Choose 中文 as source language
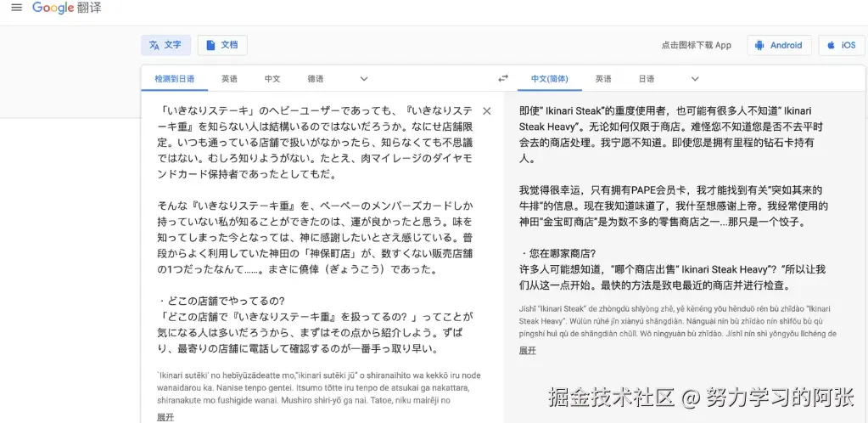Image resolution: width=868 pixels, height=423 pixels. pyautogui.click(x=272, y=79)
